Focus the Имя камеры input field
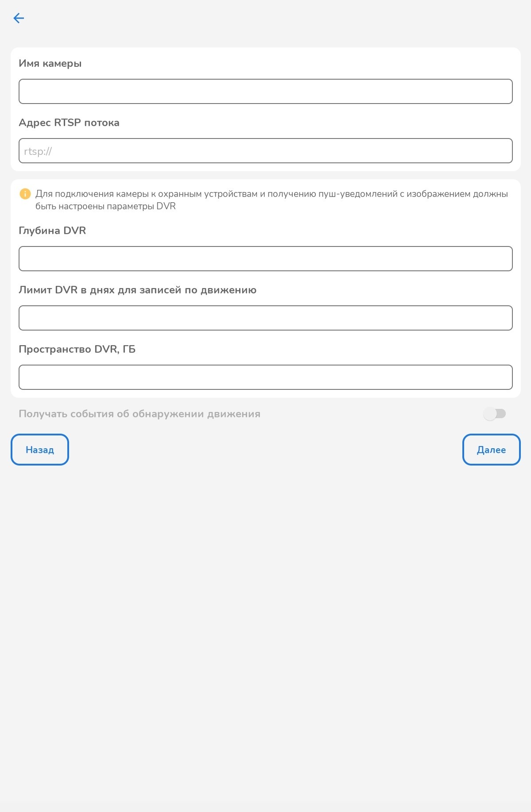This screenshot has width=531, height=812. [x=265, y=92]
